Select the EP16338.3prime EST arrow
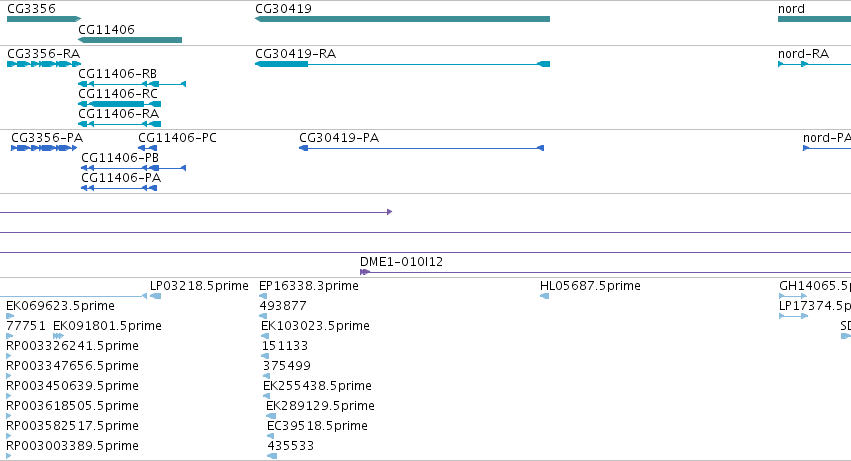This screenshot has width=851, height=461. tap(263, 296)
